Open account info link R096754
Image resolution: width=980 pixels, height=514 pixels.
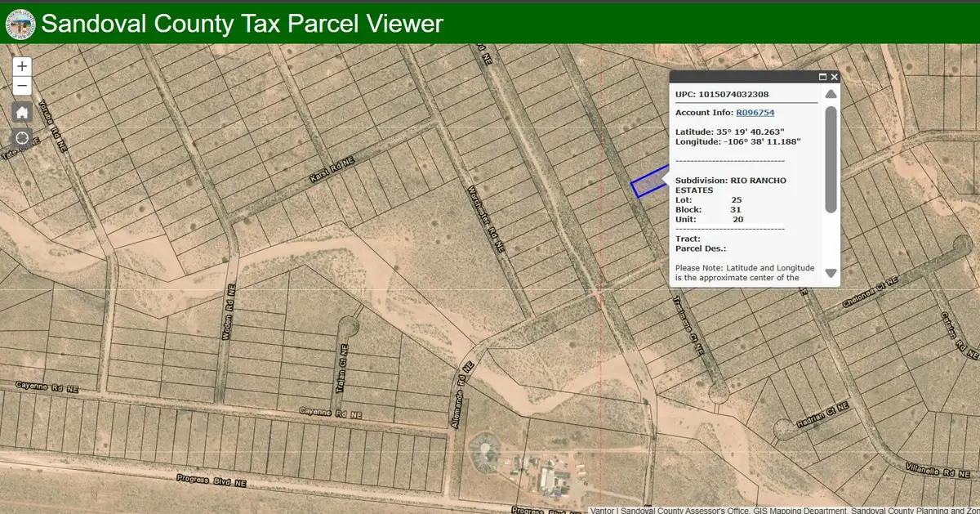(755, 113)
